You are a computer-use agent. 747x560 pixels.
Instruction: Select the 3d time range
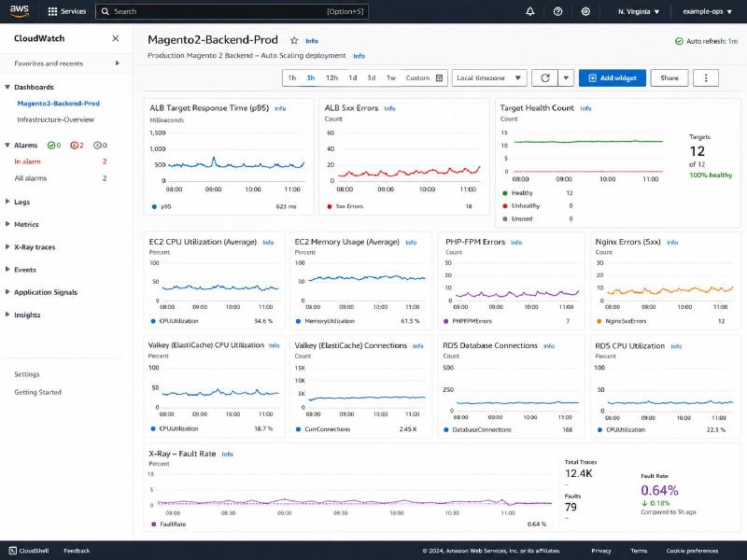point(372,77)
